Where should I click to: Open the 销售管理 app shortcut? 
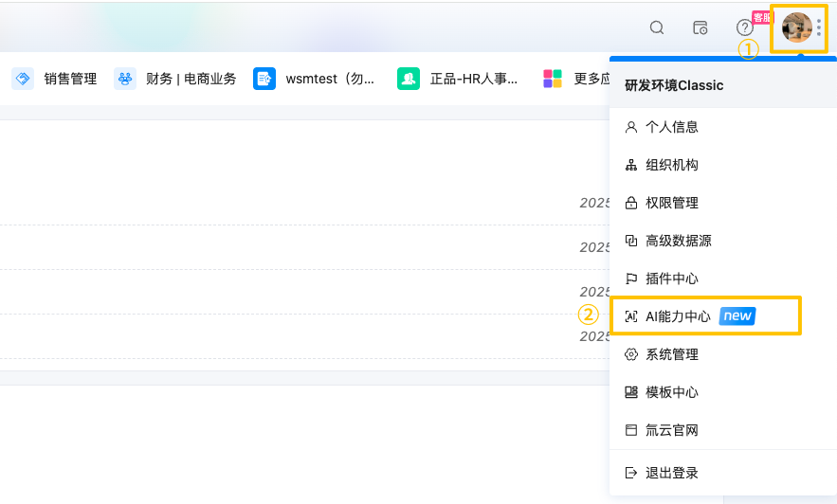click(x=55, y=79)
